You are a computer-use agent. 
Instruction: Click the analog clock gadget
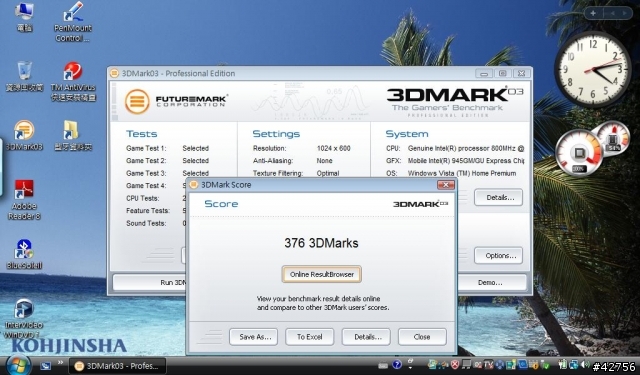point(592,69)
